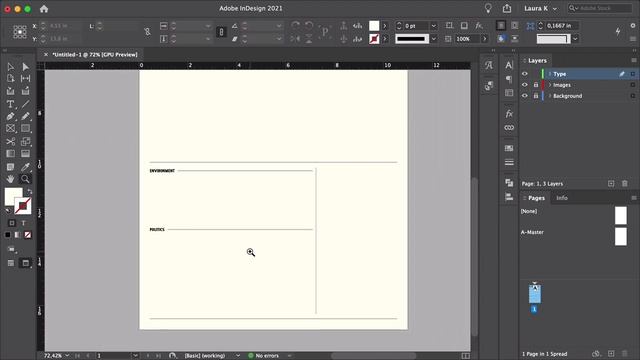Select the Gradient Swatch tool
Screen dimensions: 640x360
tap(10, 153)
